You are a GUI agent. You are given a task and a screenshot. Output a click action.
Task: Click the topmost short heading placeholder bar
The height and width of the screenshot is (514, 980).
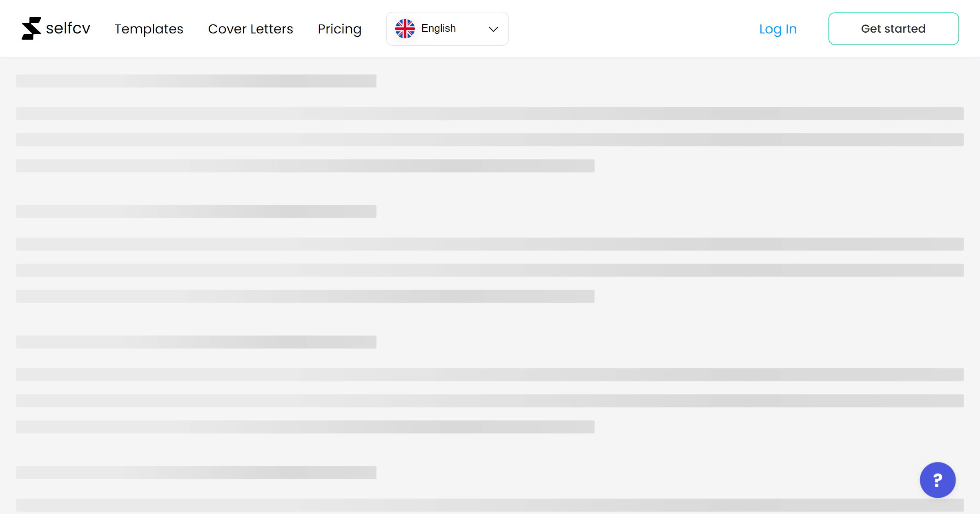196,81
